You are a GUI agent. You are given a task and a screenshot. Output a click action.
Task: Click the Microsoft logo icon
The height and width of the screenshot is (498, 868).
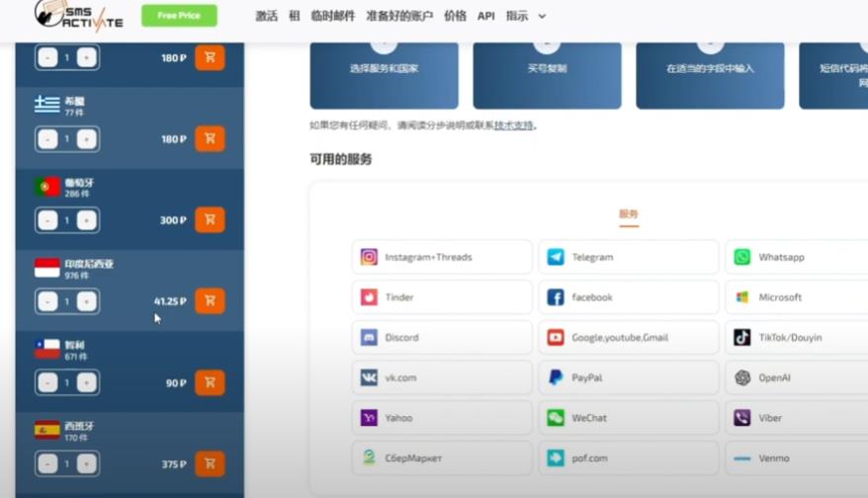(742, 297)
